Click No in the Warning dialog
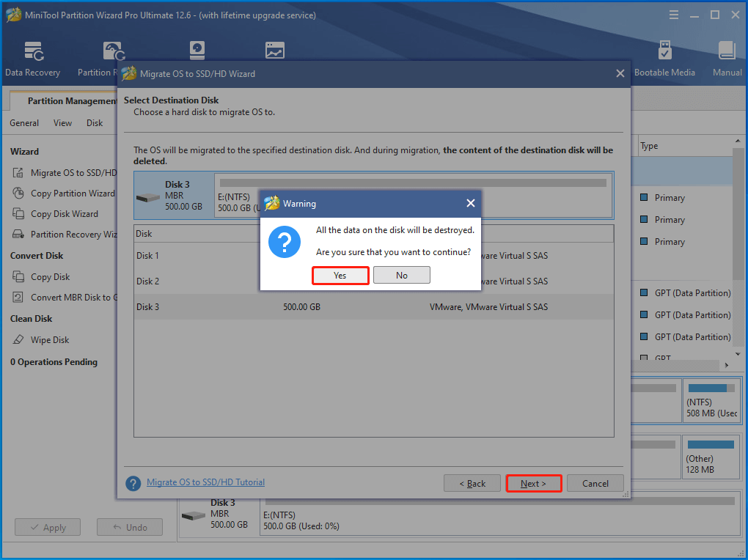Screen dimensions: 748x560 point(401,275)
